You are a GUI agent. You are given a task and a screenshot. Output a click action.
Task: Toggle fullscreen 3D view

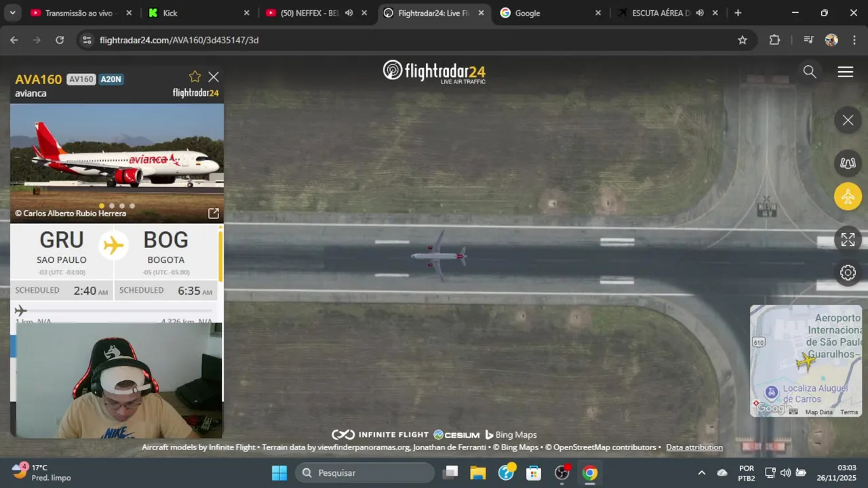(848, 239)
